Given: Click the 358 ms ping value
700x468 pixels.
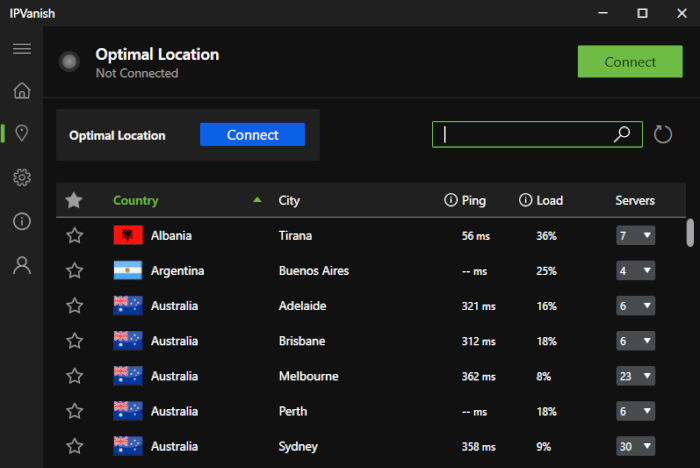Looking at the screenshot, I should [x=479, y=447].
